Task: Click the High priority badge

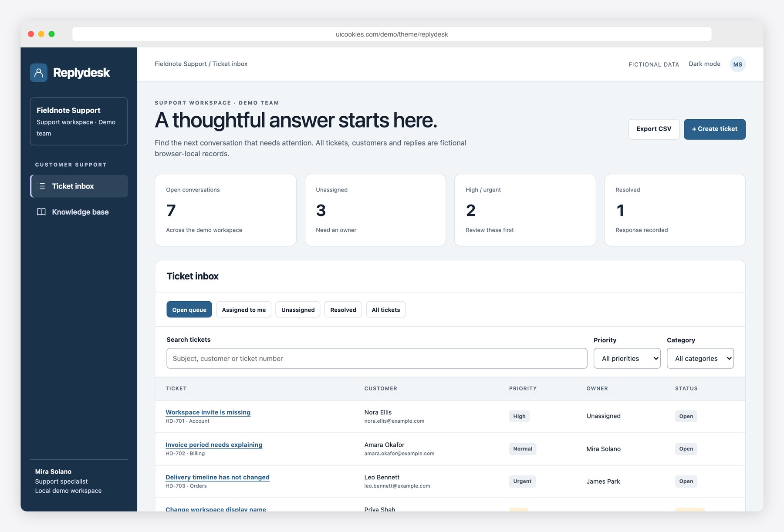Action: tap(519, 416)
